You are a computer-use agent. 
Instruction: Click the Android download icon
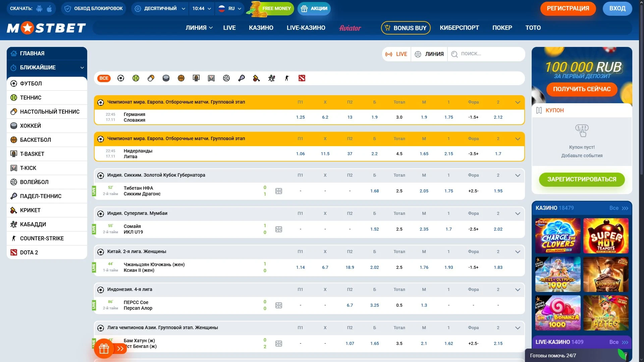[40, 9]
